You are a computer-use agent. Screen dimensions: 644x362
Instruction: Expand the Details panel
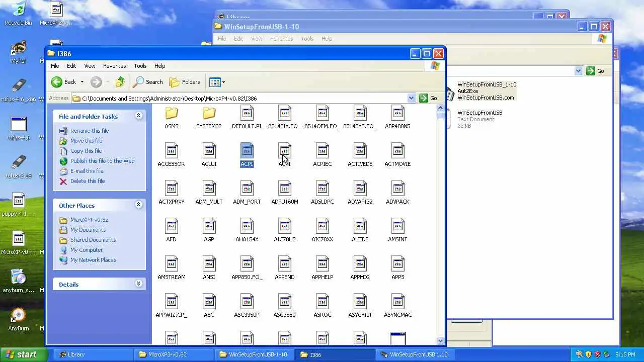pos(138,284)
